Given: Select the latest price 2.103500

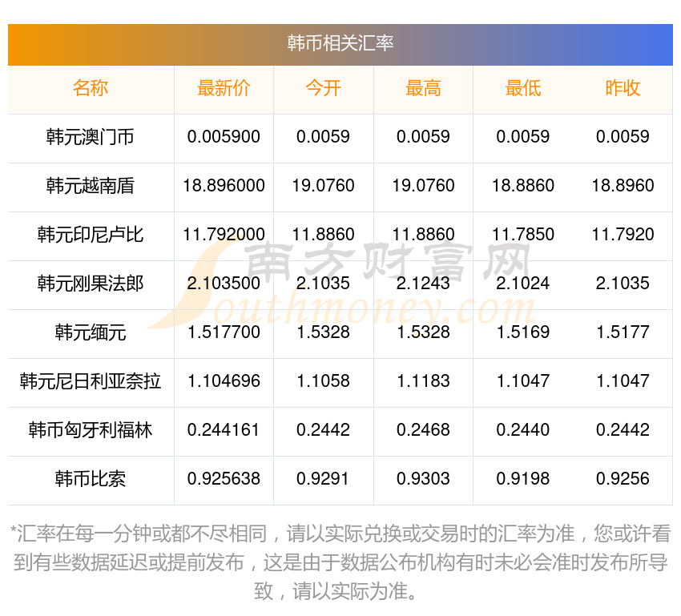Looking at the screenshot, I should 224,284.
